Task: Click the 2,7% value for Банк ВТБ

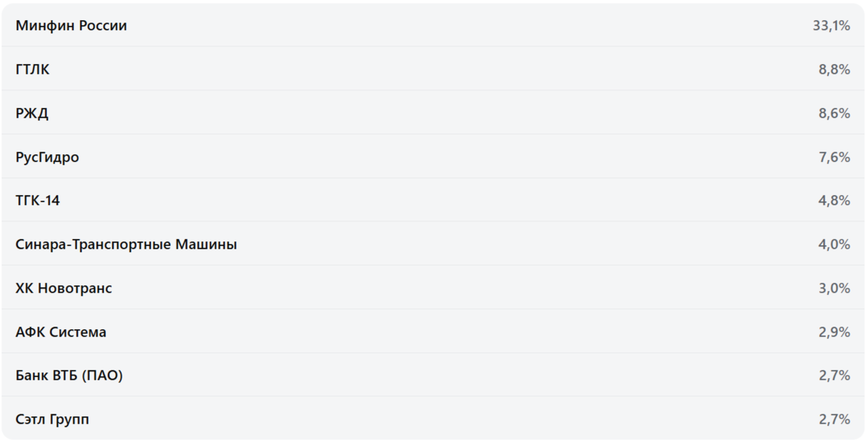Action: tap(834, 376)
